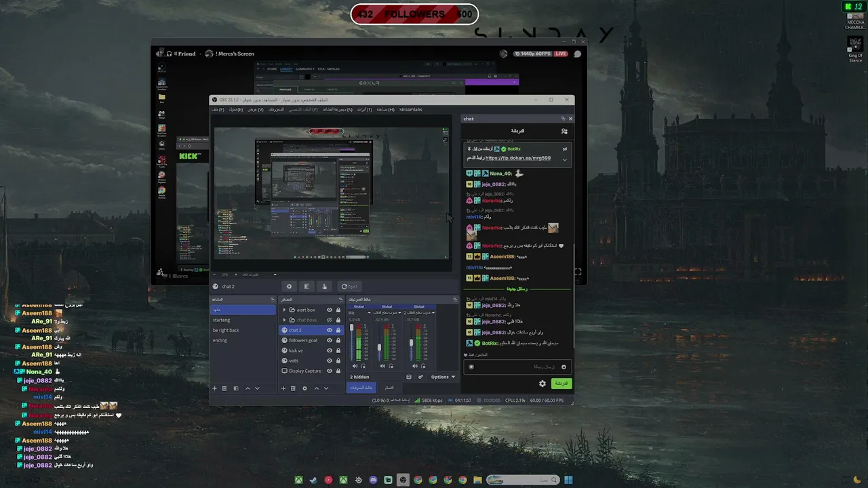Click the interact hand icon in source toolbar
This screenshot has height=488, width=868.
(x=324, y=287)
